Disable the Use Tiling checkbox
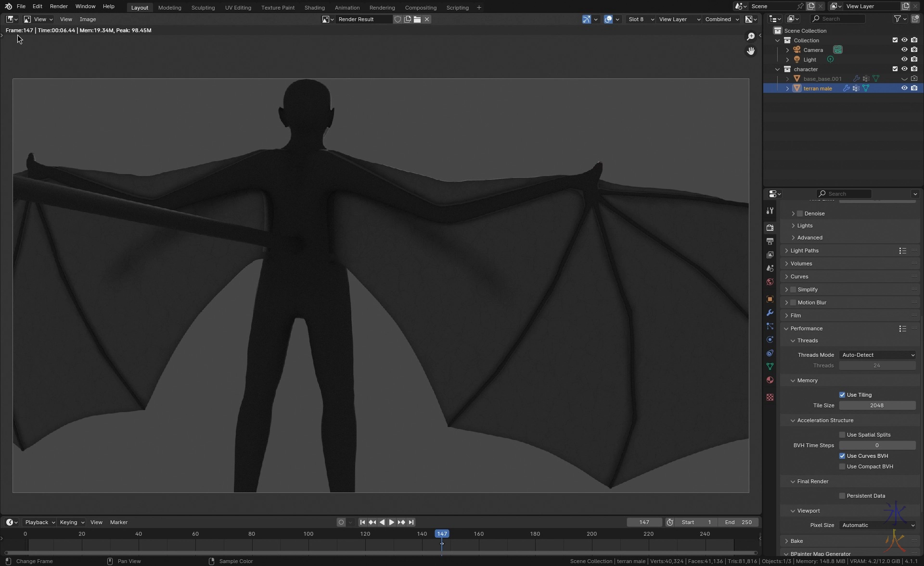Screen dimensions: 924x566 [x=842, y=395]
